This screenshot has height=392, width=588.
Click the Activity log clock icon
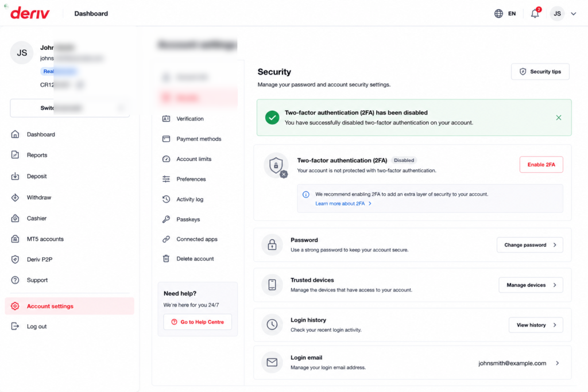pos(166,199)
